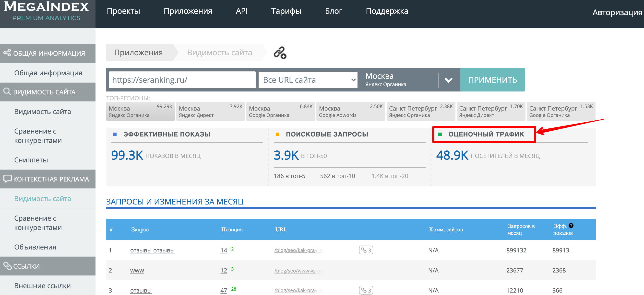Open Объявления sidebar item
Screen dimensions: 644x295
pos(48,247)
